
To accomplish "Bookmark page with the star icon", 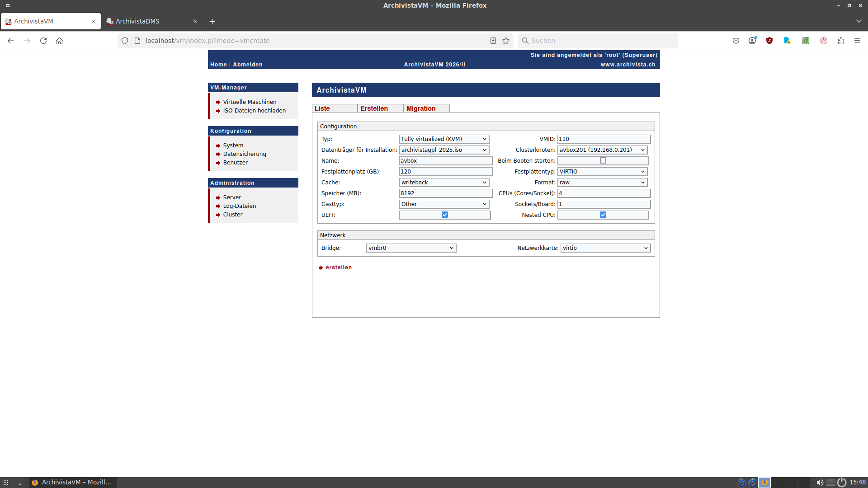I will click(x=506, y=41).
